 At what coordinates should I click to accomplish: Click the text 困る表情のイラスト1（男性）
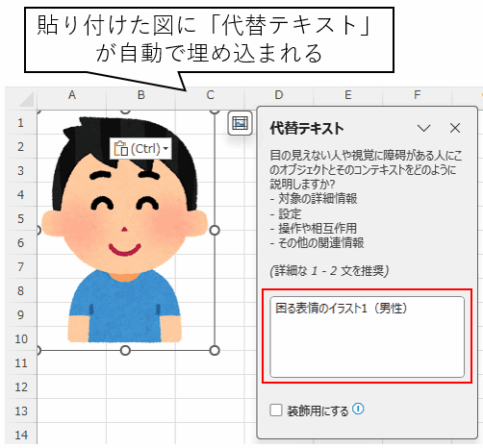click(342, 309)
